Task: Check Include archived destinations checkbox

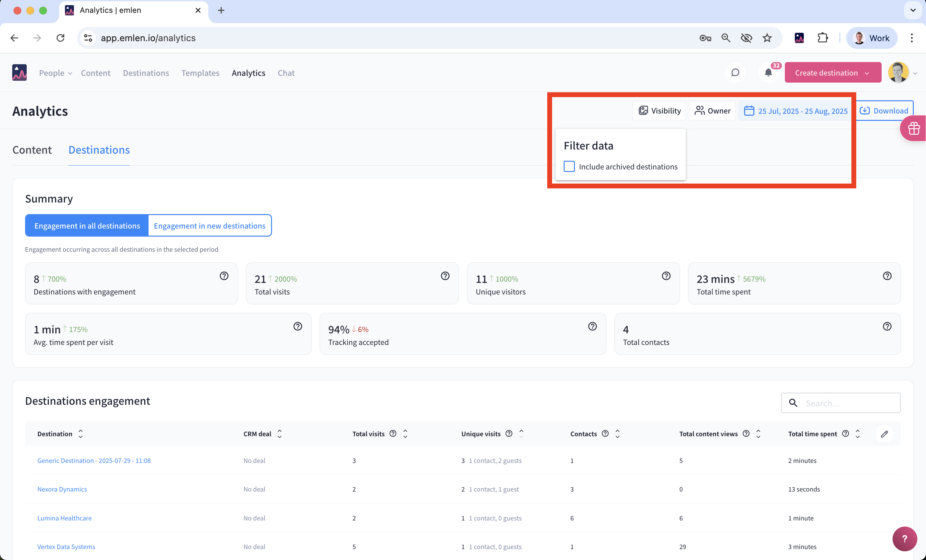Action: coord(569,167)
